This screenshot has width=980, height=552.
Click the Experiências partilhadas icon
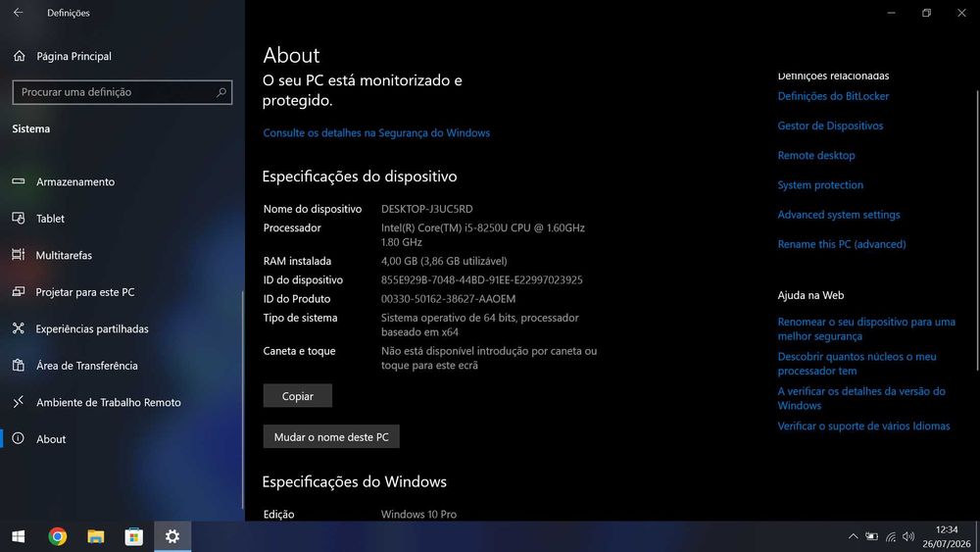18,328
